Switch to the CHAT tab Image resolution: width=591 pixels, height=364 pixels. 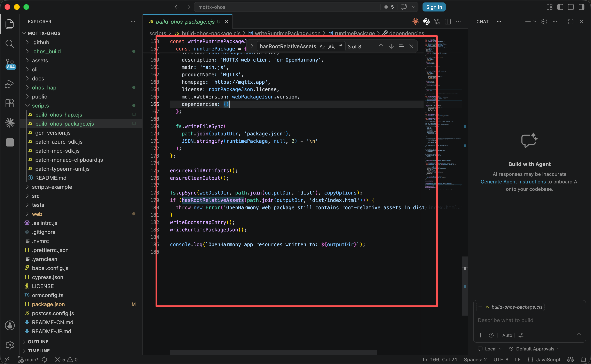point(482,22)
